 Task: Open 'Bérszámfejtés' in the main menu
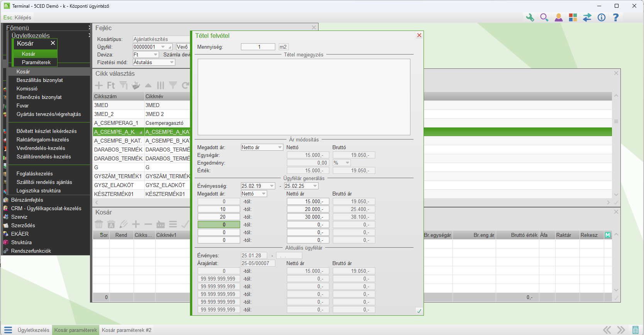point(27,200)
